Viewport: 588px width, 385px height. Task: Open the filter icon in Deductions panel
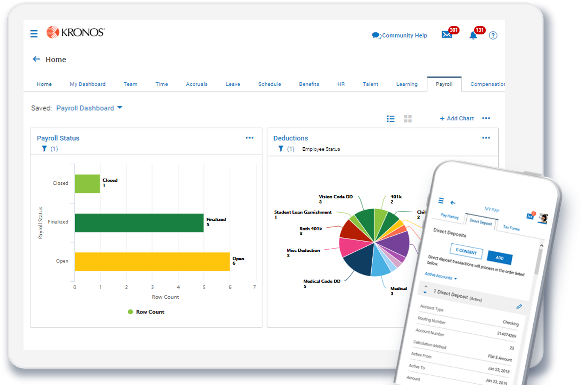point(281,149)
